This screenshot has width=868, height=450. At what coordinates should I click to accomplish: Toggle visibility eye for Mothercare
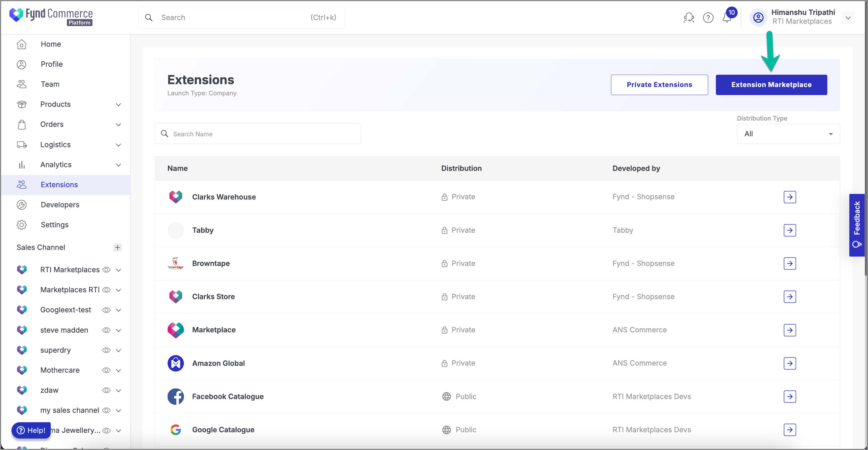click(x=107, y=370)
